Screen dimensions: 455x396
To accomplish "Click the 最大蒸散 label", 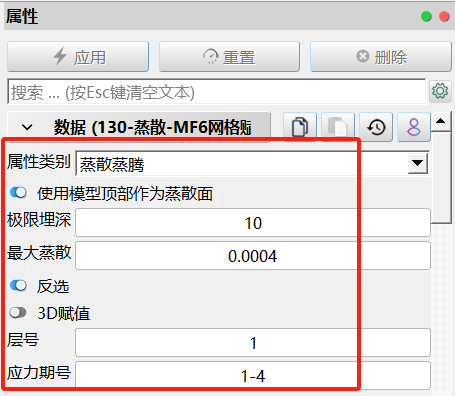I will (x=39, y=253).
